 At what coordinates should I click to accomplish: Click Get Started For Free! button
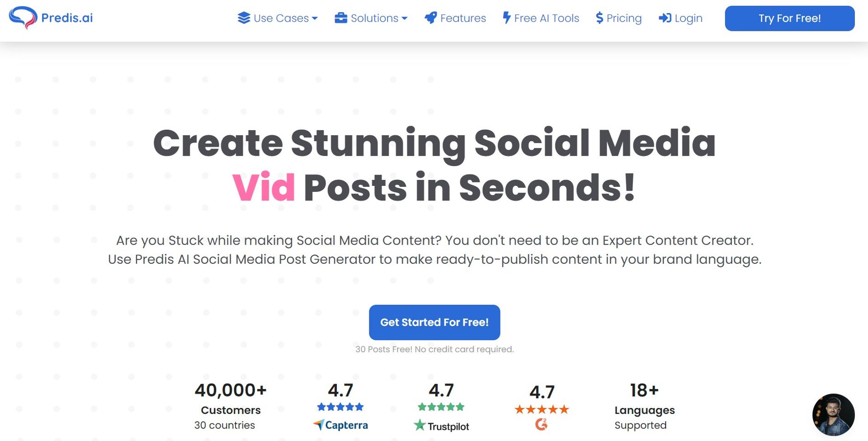tap(434, 322)
